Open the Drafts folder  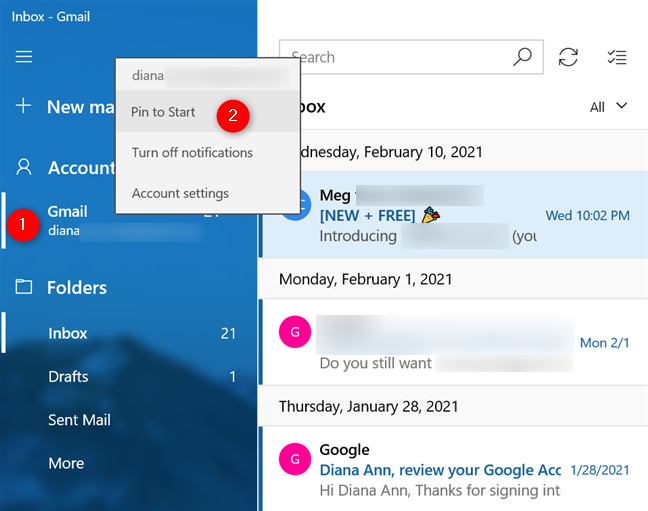pos(129,376)
